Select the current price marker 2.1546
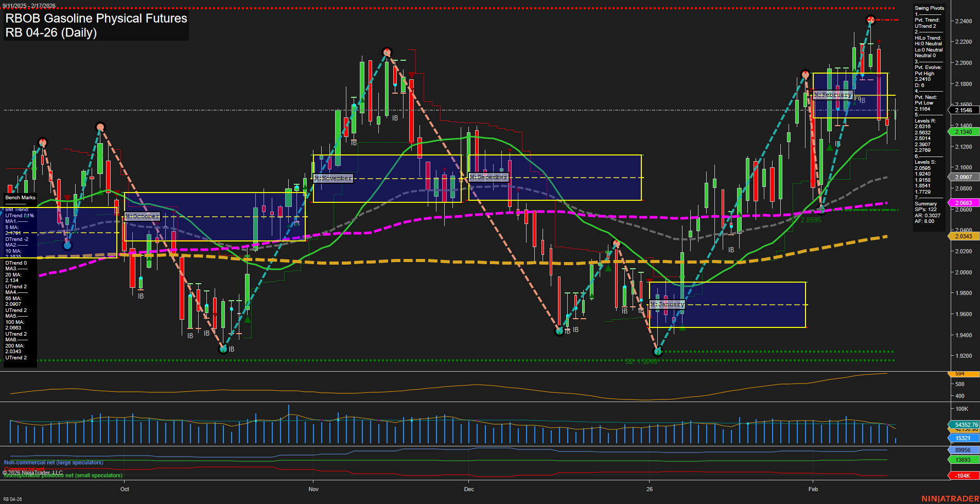The height and width of the screenshot is (504, 980). pyautogui.click(x=963, y=110)
